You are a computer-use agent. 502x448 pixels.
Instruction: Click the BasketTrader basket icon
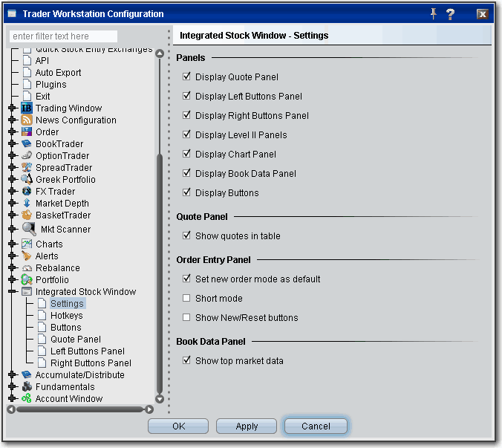tap(27, 215)
